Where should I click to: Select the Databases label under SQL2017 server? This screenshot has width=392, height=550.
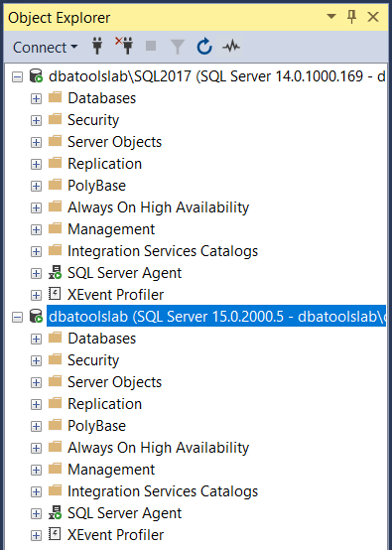(x=101, y=98)
